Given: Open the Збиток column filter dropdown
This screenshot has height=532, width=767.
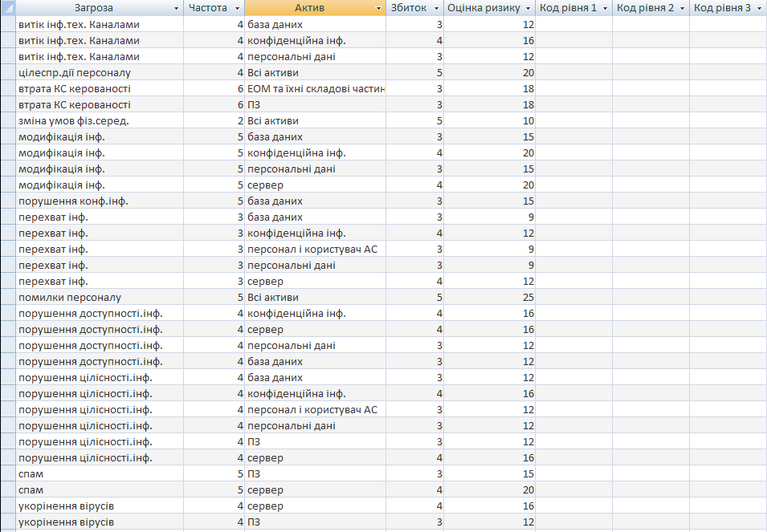Looking at the screenshot, I should pos(436,8).
